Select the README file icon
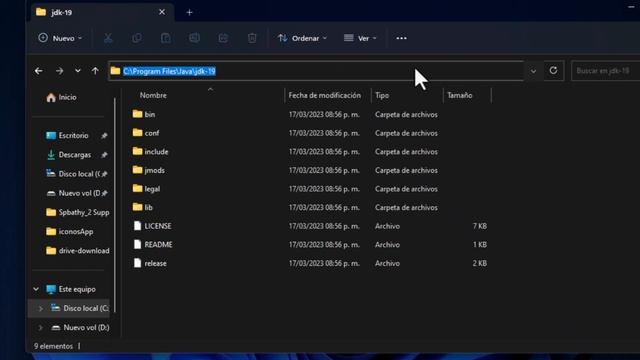This screenshot has height=360, width=640. [138, 244]
